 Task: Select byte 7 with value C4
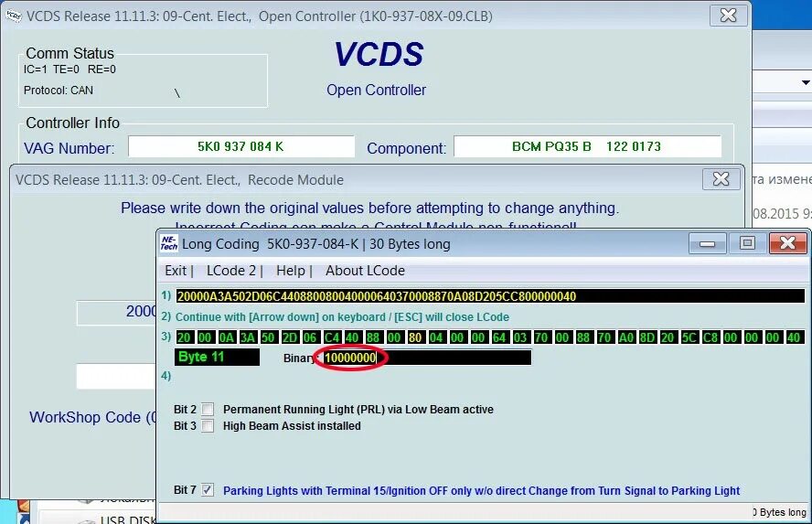point(331,337)
